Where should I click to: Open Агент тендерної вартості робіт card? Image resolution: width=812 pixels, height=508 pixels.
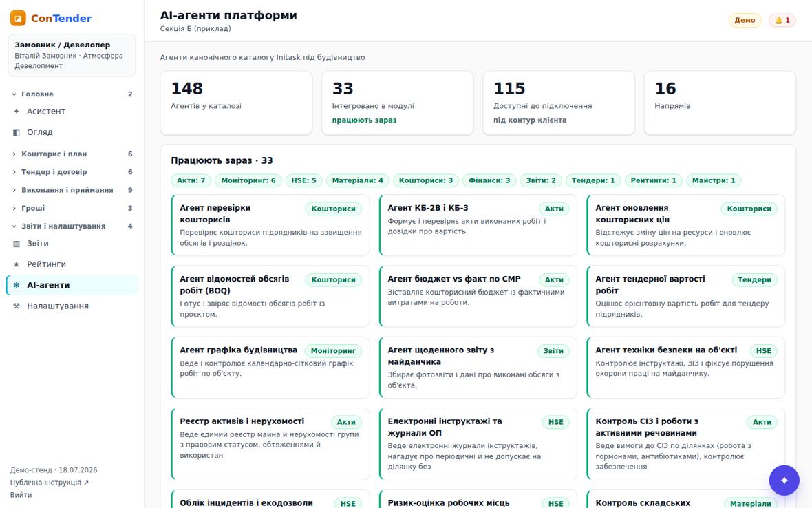(x=685, y=296)
